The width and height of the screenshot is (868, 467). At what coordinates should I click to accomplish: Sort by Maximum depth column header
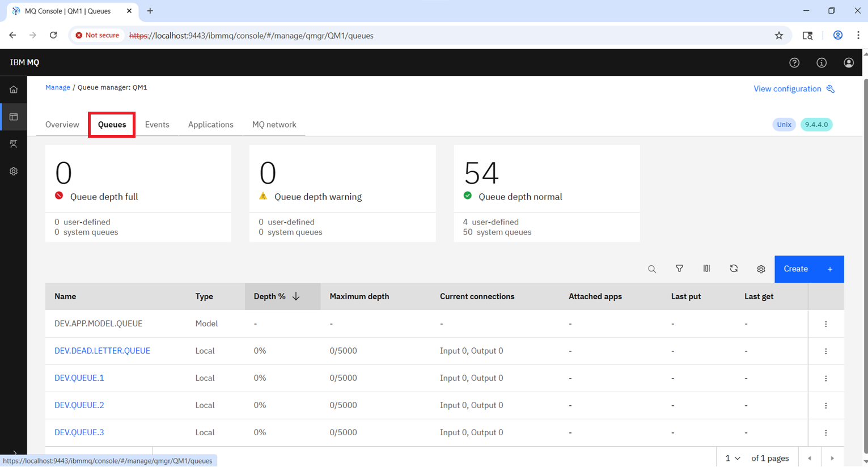(x=359, y=296)
